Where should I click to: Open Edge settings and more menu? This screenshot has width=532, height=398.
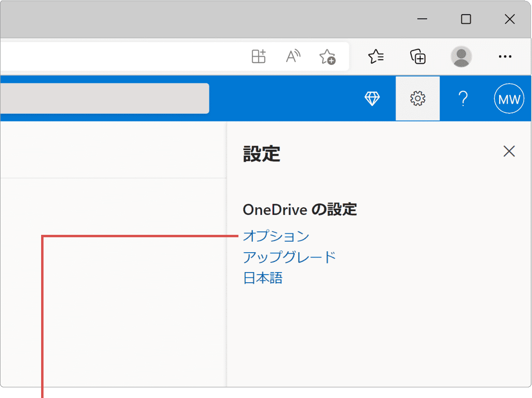(x=505, y=56)
